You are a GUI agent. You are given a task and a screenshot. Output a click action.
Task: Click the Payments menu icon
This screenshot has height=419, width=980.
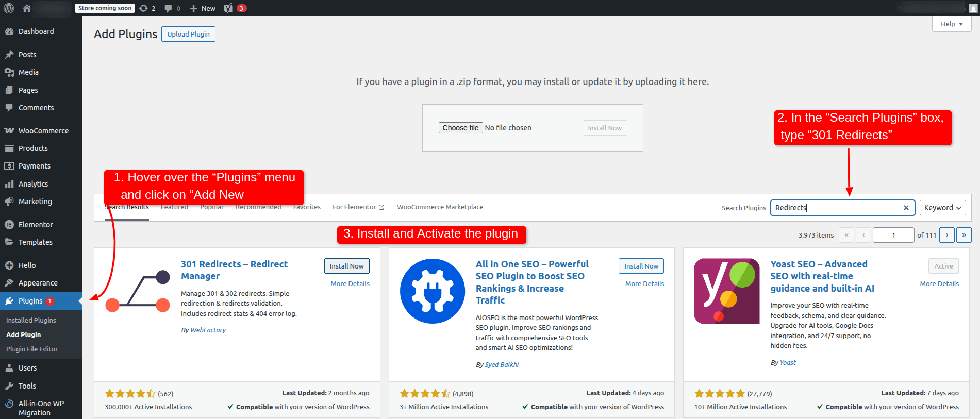tap(9, 166)
